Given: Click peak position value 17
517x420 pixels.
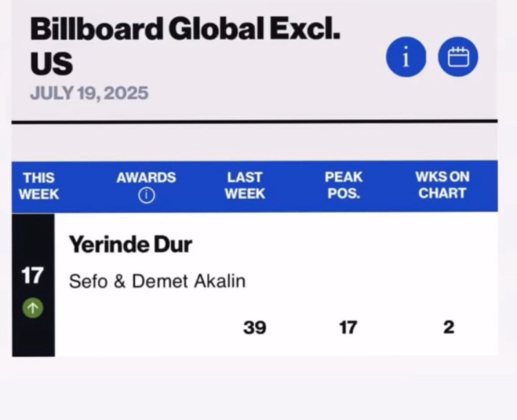Looking at the screenshot, I should [x=348, y=328].
